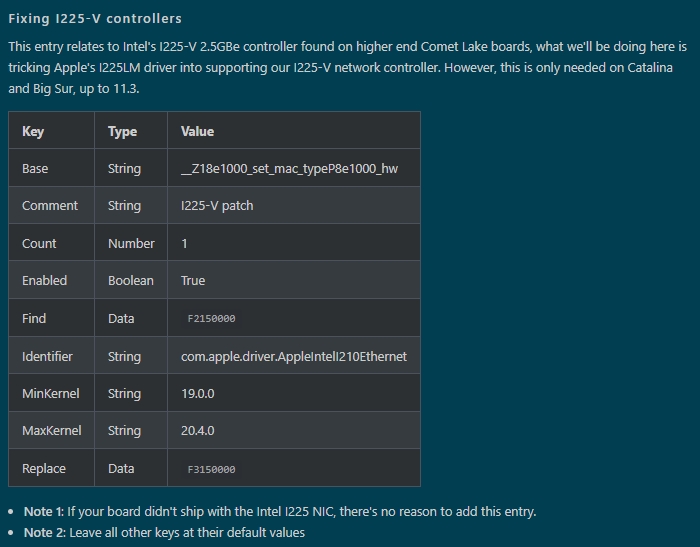Click the Note 2 bullet text
The width and height of the screenshot is (700, 547).
[x=164, y=532]
